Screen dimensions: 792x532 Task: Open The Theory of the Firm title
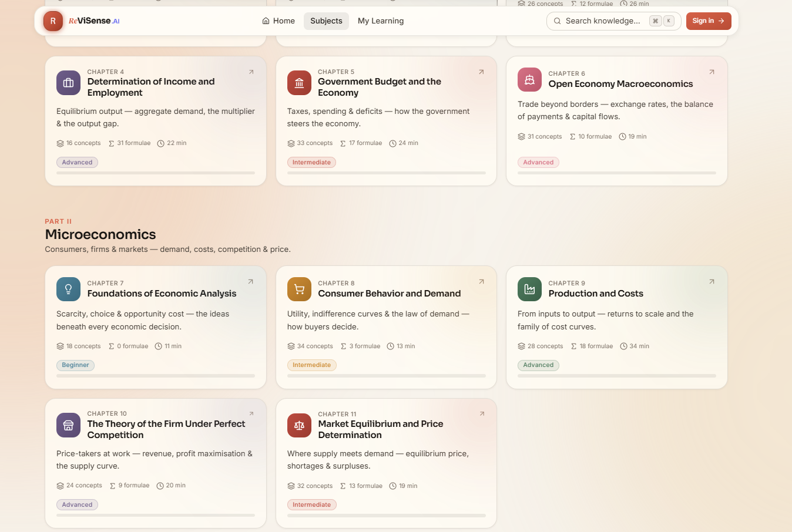(x=166, y=429)
